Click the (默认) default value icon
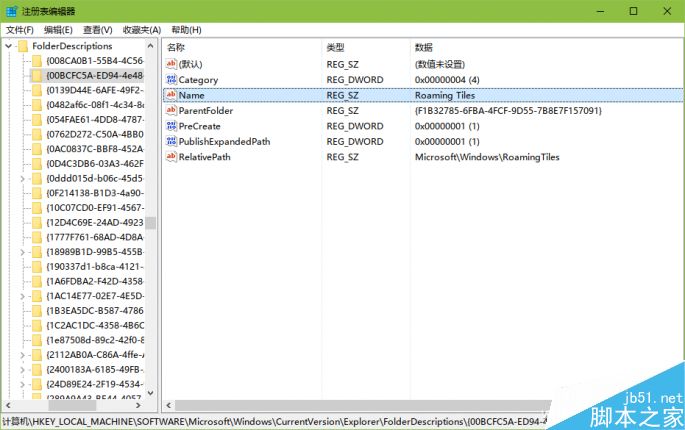685x430 pixels. (171, 63)
